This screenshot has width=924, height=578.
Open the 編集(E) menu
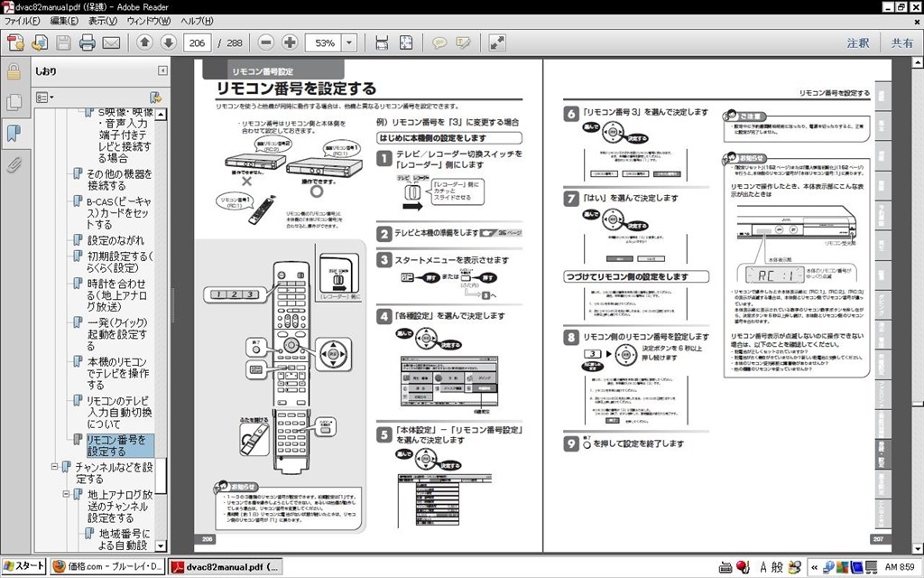[64, 21]
